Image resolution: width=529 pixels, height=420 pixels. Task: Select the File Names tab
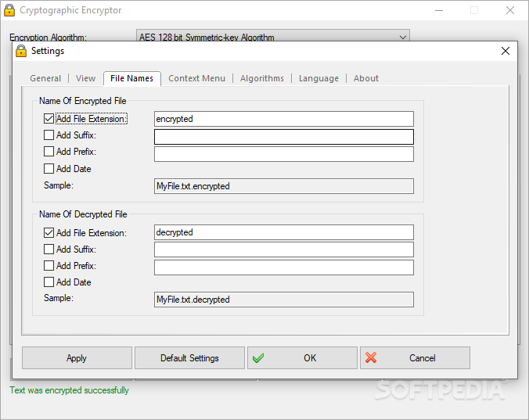(132, 78)
